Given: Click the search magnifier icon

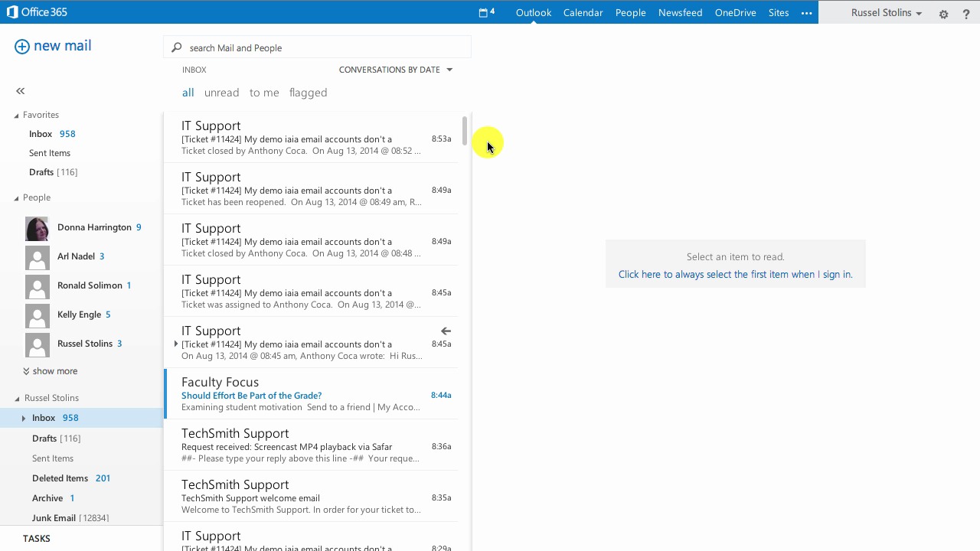Looking at the screenshot, I should point(177,47).
